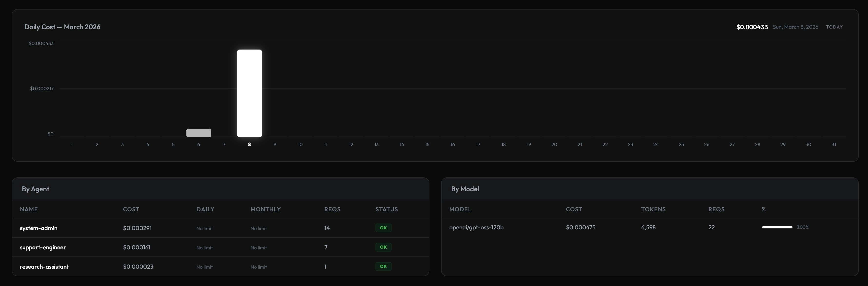
Task: Click the TODAY button in the header
Action: click(834, 27)
